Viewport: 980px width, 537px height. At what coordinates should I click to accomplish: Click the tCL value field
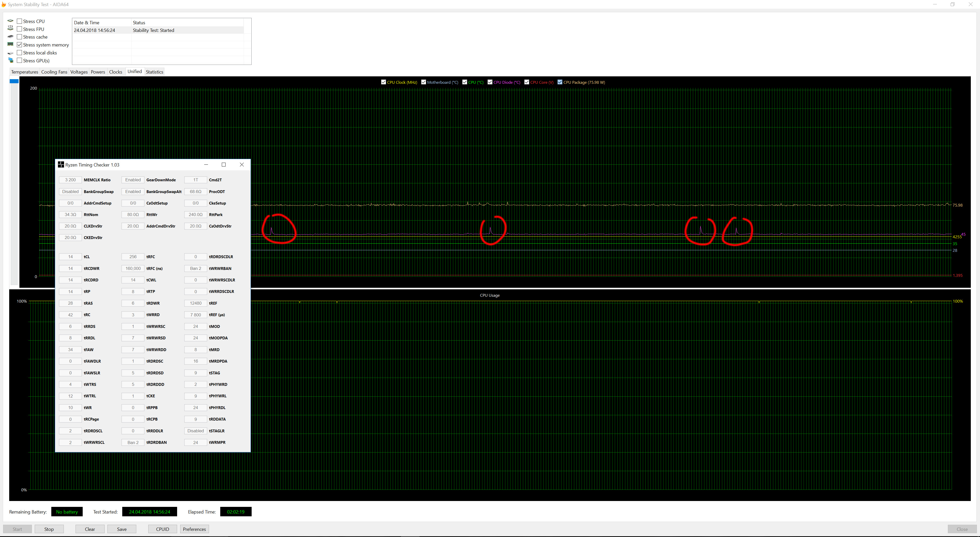point(70,257)
